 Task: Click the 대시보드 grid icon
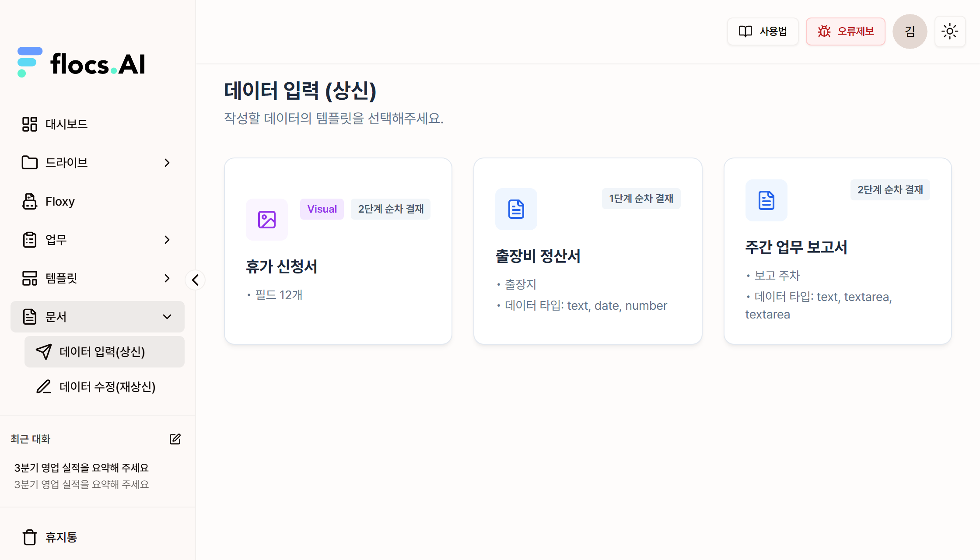point(30,124)
